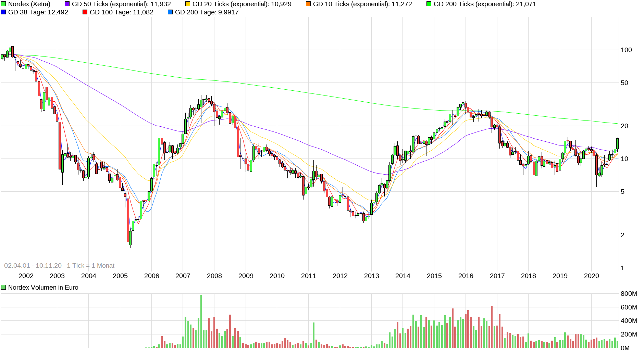Image resolution: width=644 pixels, height=355 pixels.
Task: Click the 2006 year label on time axis
Action: 152,276
